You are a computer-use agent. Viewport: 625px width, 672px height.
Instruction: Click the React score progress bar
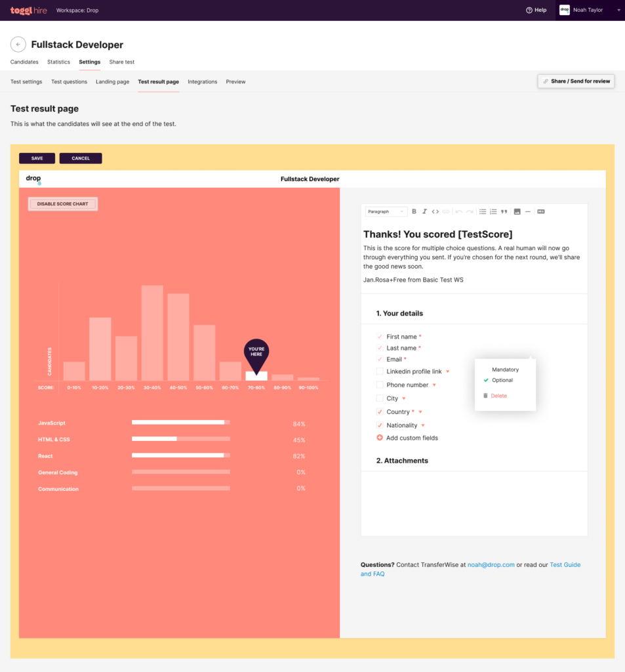[180, 455]
